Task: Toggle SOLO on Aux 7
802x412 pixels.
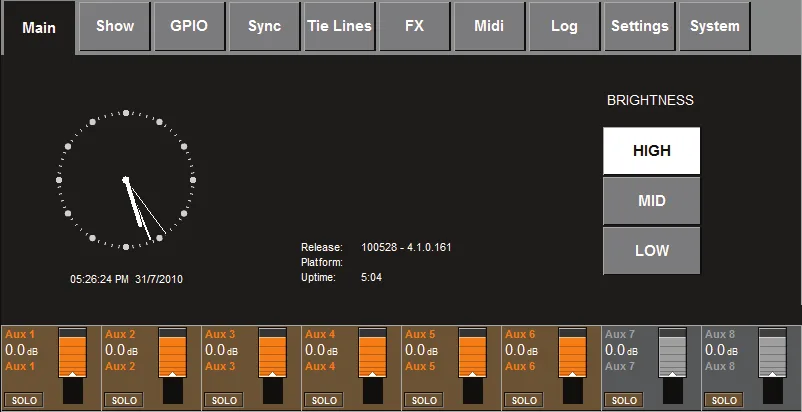Action: [x=624, y=400]
